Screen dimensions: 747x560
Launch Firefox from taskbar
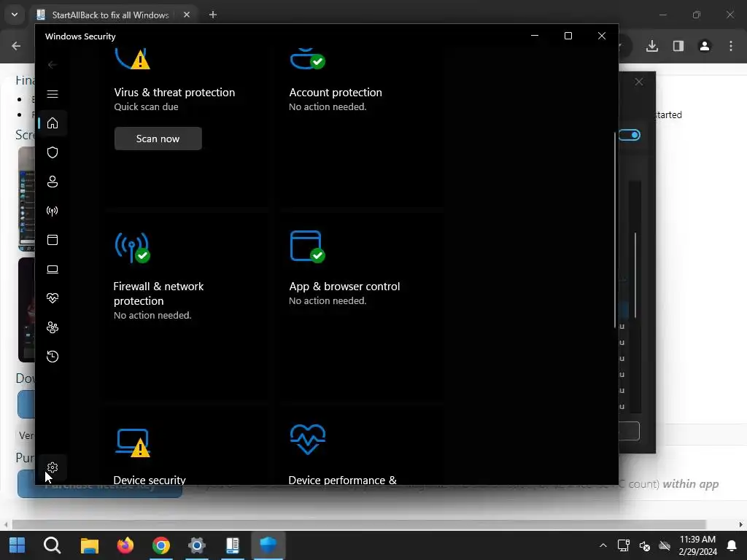[x=125, y=545]
